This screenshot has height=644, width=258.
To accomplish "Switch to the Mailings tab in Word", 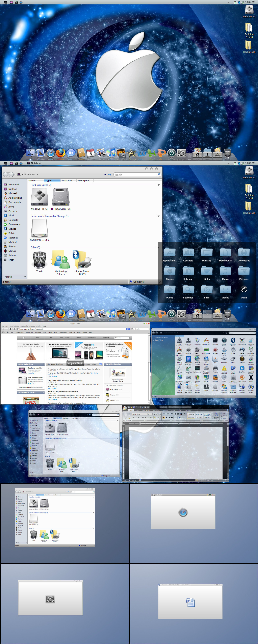I will tap(165, 410).
